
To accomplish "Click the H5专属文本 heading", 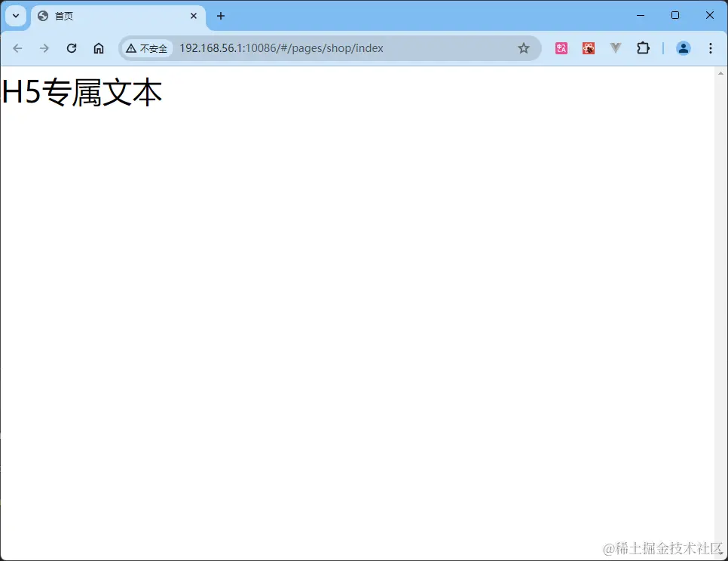I will (x=81, y=92).
